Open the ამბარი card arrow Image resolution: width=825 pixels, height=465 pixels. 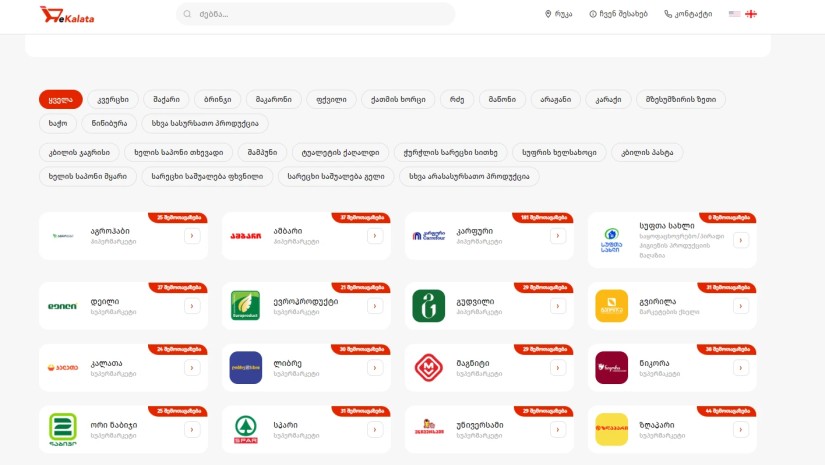[375, 236]
